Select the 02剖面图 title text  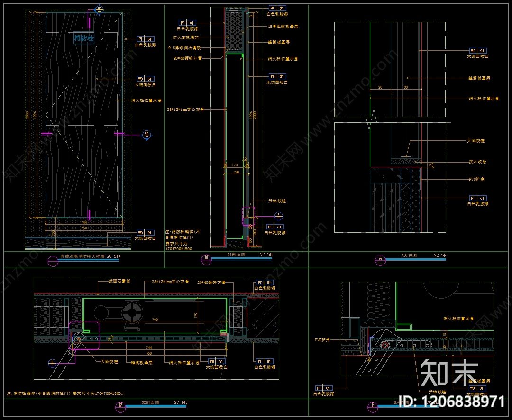[151, 402]
